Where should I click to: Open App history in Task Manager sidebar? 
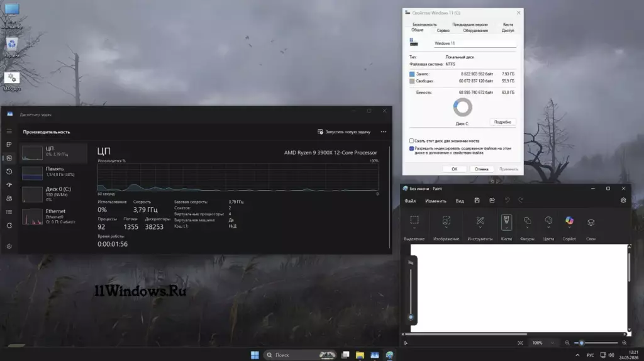tap(9, 172)
